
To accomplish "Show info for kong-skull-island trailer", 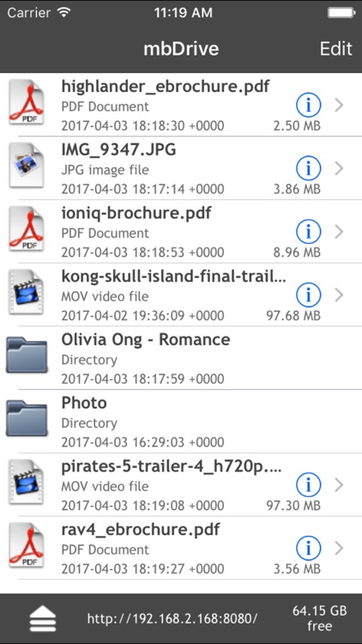I will 308,295.
